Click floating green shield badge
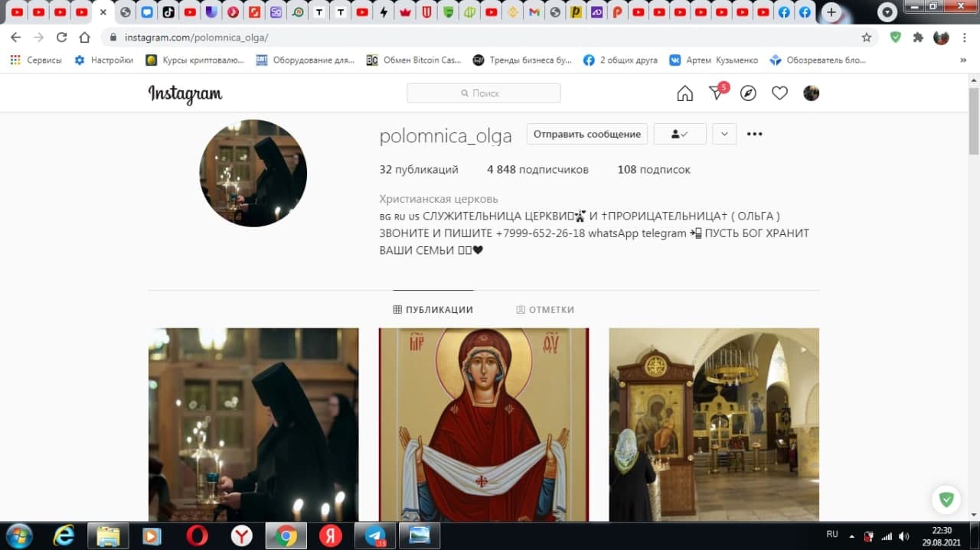 (947, 500)
